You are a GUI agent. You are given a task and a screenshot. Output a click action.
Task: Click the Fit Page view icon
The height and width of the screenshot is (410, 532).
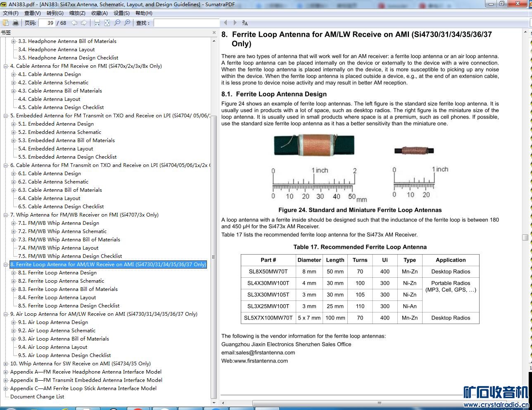107,23
